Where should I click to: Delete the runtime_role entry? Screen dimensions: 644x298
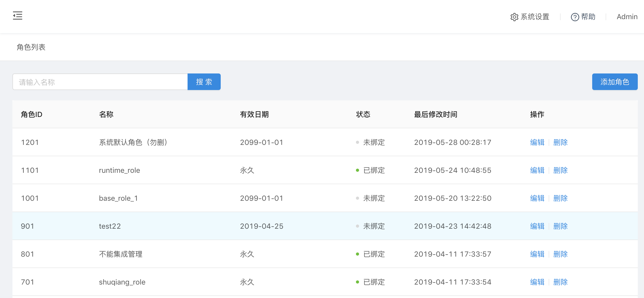[x=560, y=170]
